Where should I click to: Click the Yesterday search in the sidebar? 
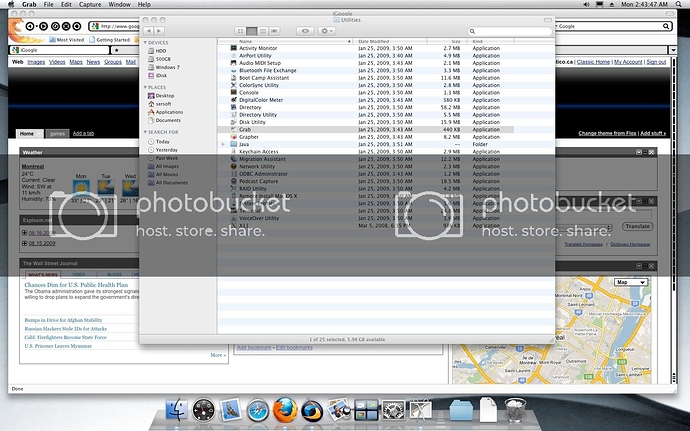click(163, 150)
